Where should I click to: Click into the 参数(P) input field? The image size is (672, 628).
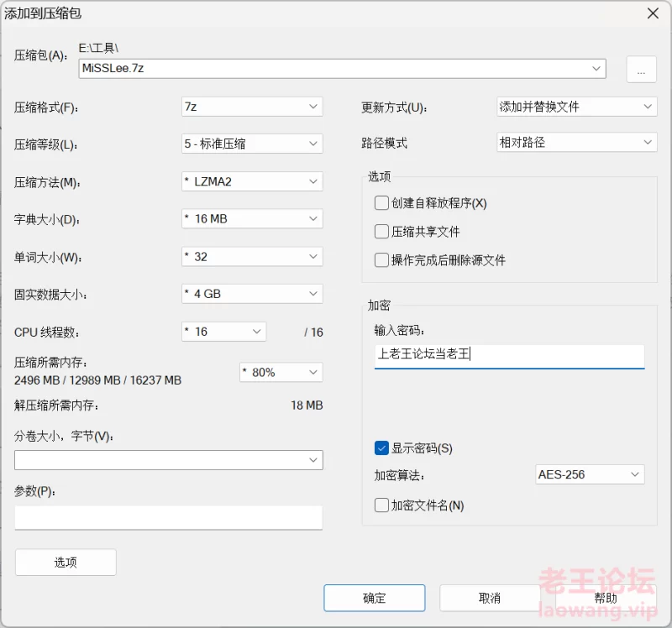(x=169, y=517)
